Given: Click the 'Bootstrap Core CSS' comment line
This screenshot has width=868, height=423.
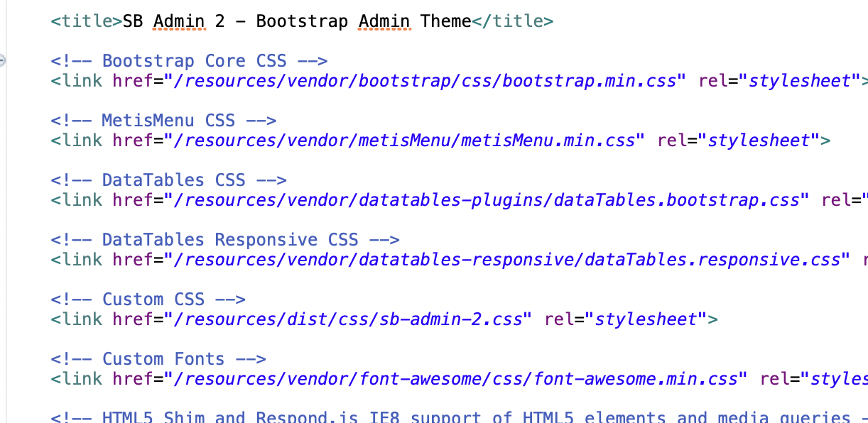Looking at the screenshot, I should pyautogui.click(x=189, y=61).
